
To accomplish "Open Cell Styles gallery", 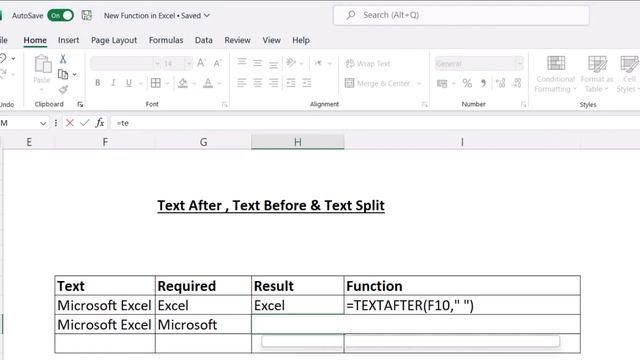I will (629, 74).
